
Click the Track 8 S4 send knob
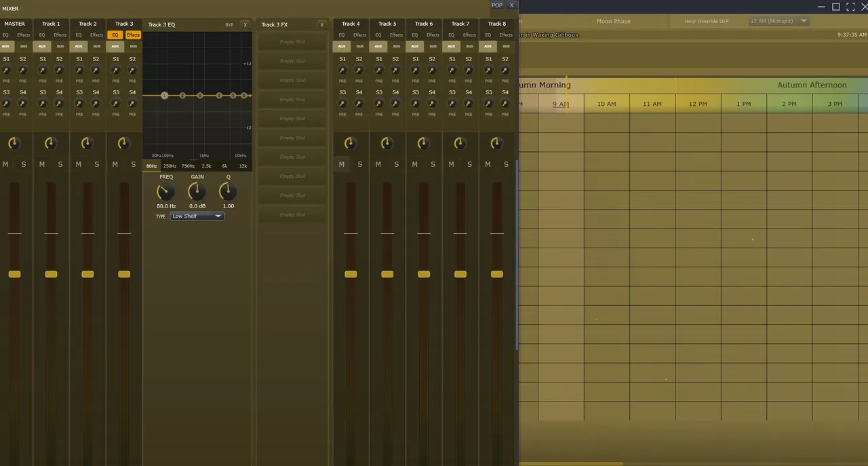pyautogui.click(x=505, y=103)
